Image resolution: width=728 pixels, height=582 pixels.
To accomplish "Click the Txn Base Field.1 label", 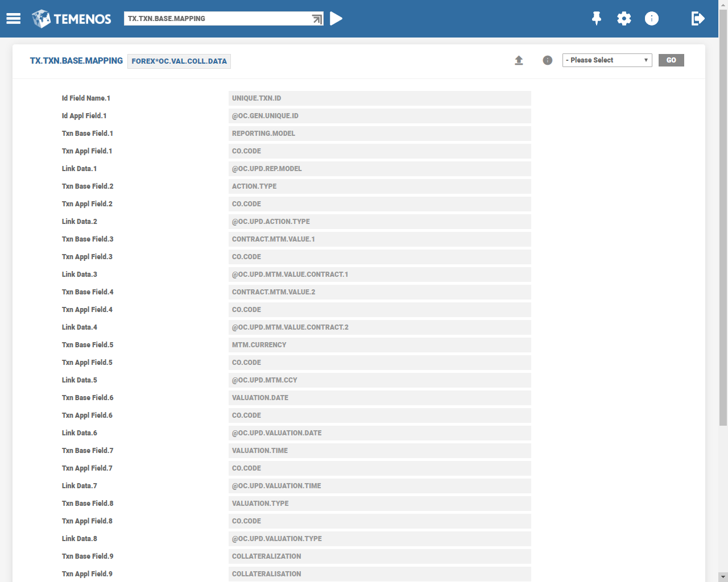I will click(x=88, y=134).
